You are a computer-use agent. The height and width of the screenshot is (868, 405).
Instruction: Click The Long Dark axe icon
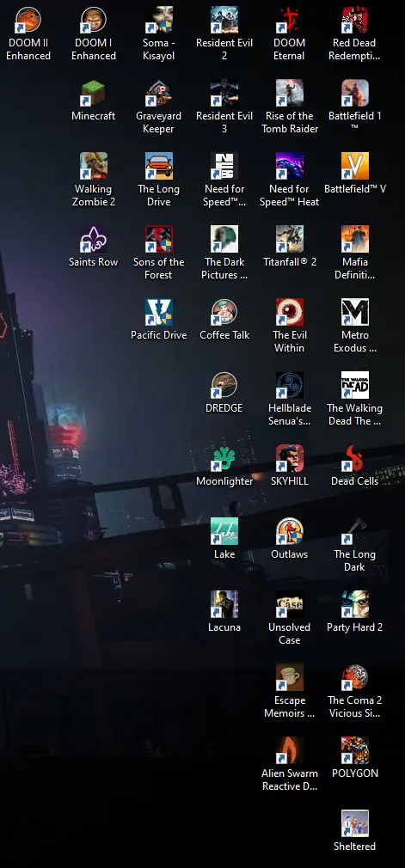tap(355, 532)
